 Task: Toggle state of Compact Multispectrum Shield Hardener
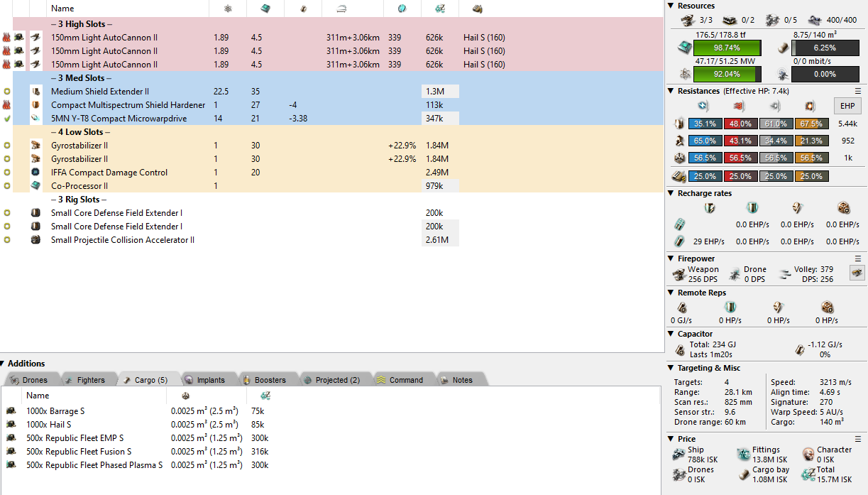click(7, 105)
